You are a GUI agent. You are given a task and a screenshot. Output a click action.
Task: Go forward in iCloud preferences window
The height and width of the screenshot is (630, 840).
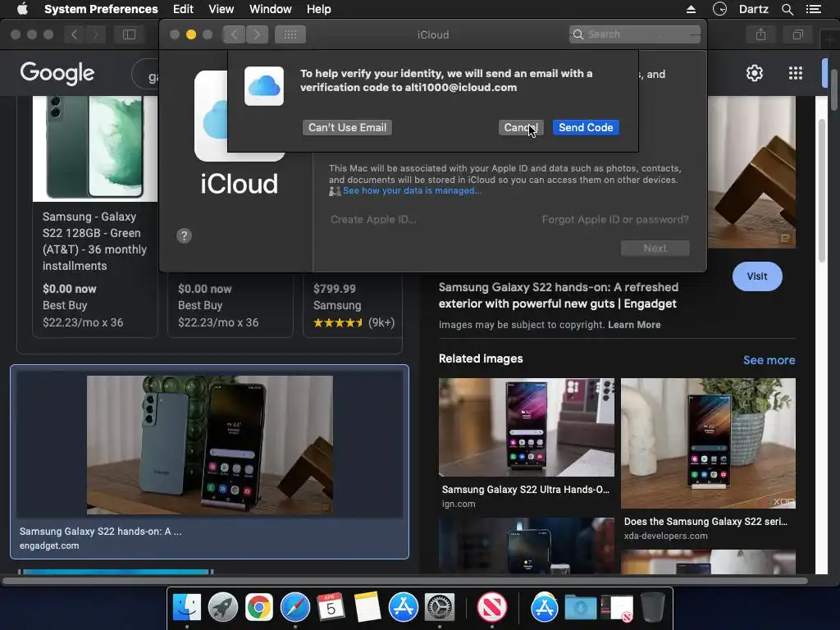pos(257,34)
